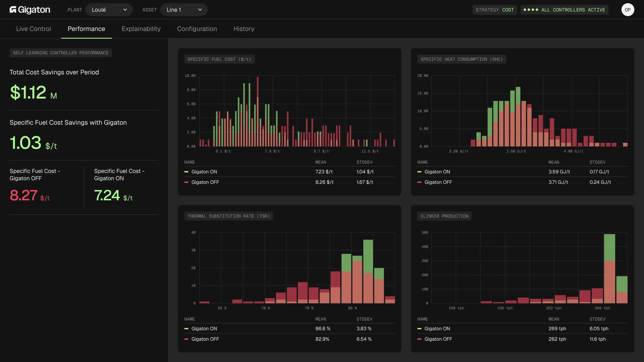Image resolution: width=644 pixels, height=362 pixels.
Task: Go to the Configuration tab
Action: [x=197, y=29]
